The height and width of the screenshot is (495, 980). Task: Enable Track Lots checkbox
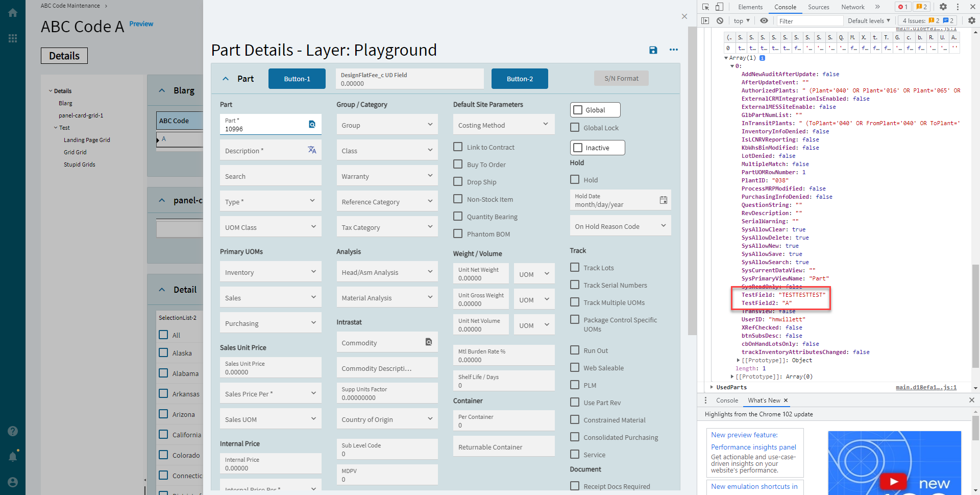pos(575,267)
